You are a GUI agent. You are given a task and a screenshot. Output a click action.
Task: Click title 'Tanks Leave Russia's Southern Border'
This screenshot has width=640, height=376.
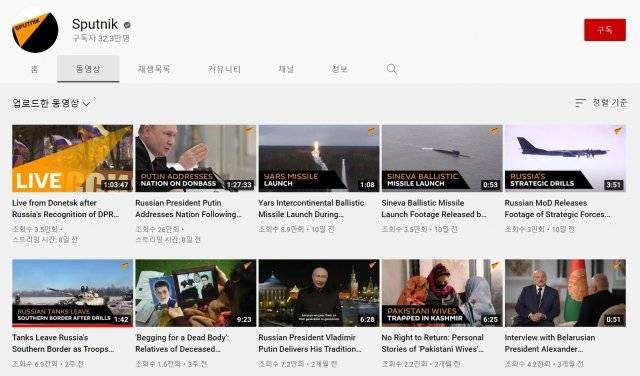63,343
